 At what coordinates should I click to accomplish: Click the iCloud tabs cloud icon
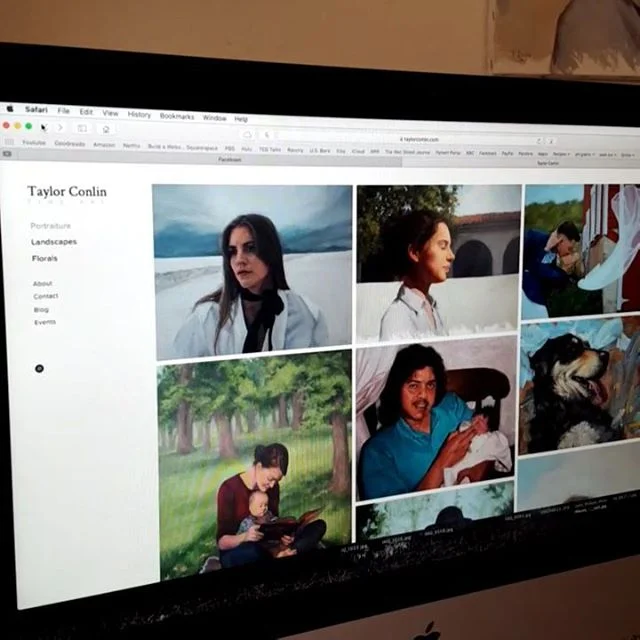[247, 134]
